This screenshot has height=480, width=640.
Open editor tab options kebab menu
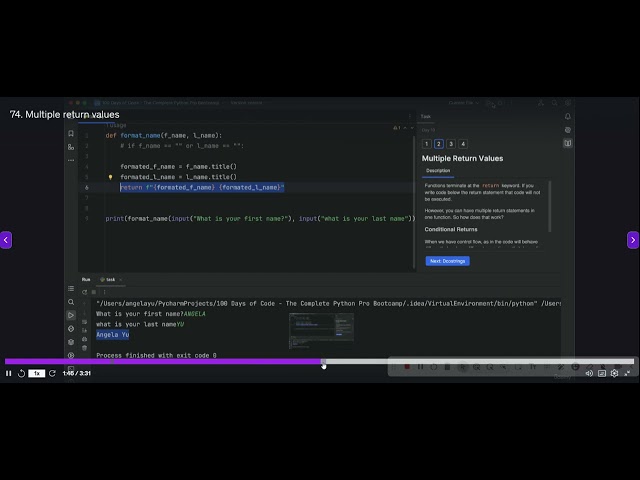[410, 117]
